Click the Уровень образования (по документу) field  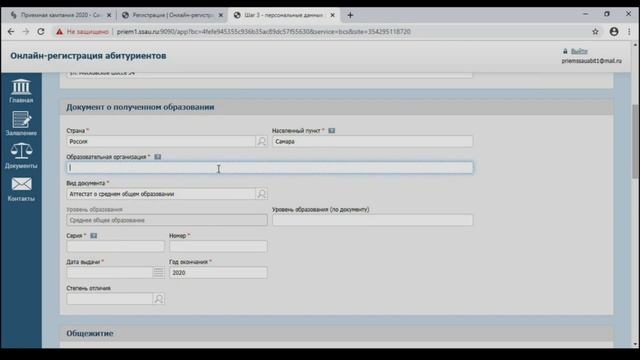point(372,220)
